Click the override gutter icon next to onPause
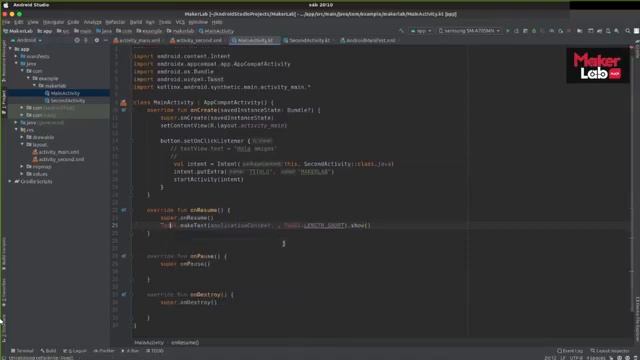640x360 pixels. tap(124, 256)
